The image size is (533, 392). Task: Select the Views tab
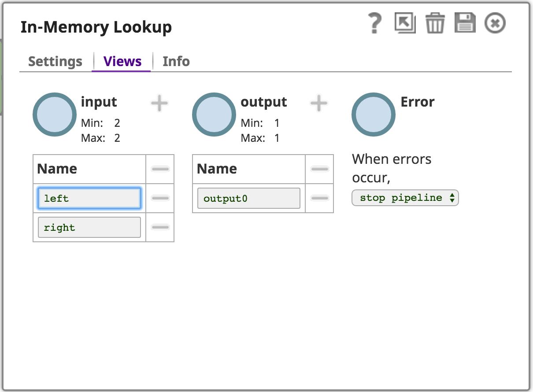point(122,61)
